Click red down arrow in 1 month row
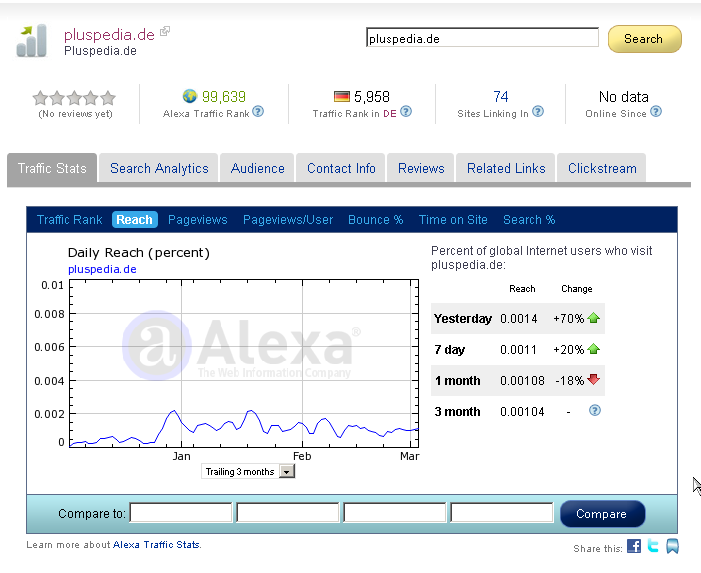 click(593, 379)
